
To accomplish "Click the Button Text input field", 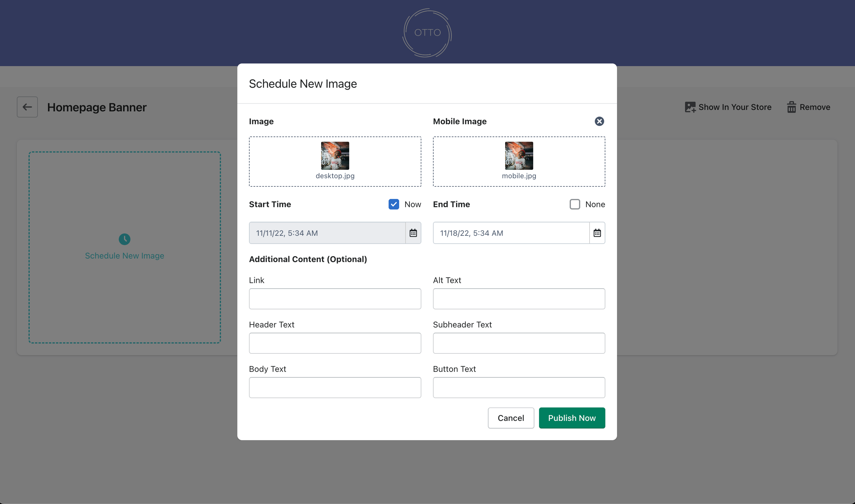I will [x=519, y=388].
